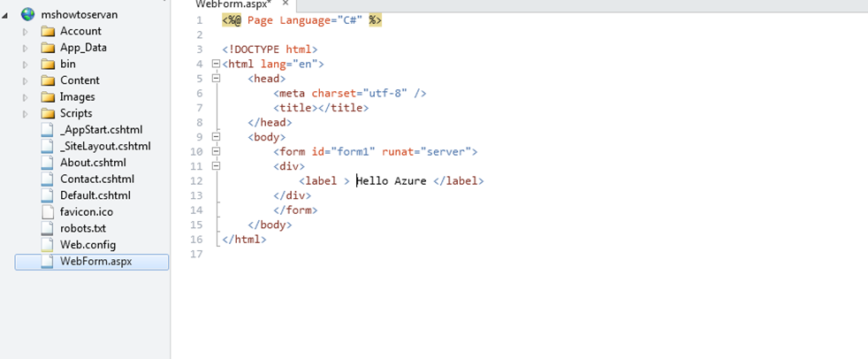Image resolution: width=868 pixels, height=359 pixels.
Task: Click line number 2 in gutter
Action: coord(200,34)
